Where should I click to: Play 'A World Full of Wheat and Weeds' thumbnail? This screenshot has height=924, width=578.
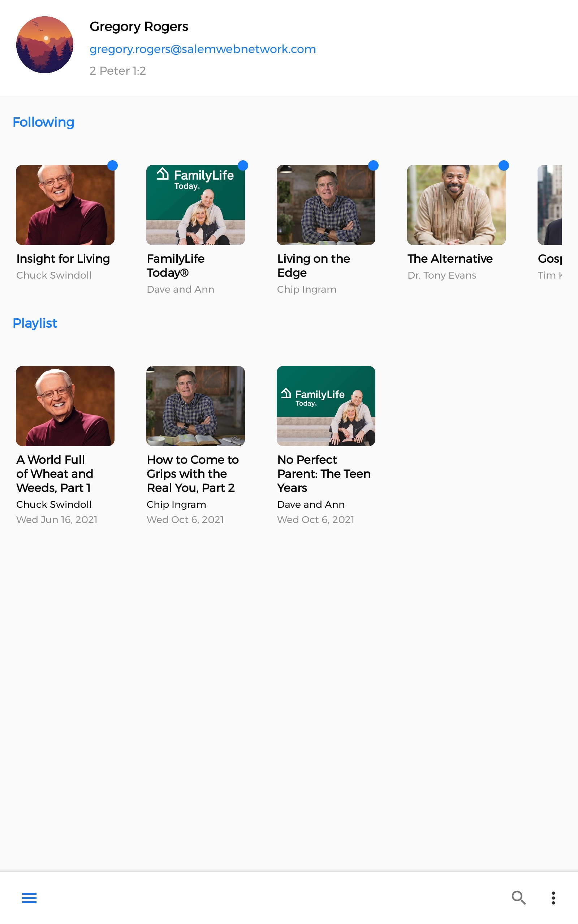(x=65, y=406)
